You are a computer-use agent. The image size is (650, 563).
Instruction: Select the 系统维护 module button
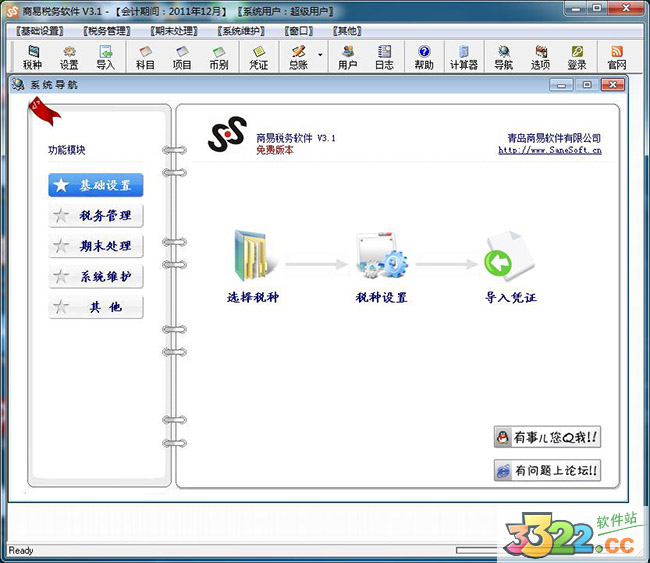[x=96, y=277]
